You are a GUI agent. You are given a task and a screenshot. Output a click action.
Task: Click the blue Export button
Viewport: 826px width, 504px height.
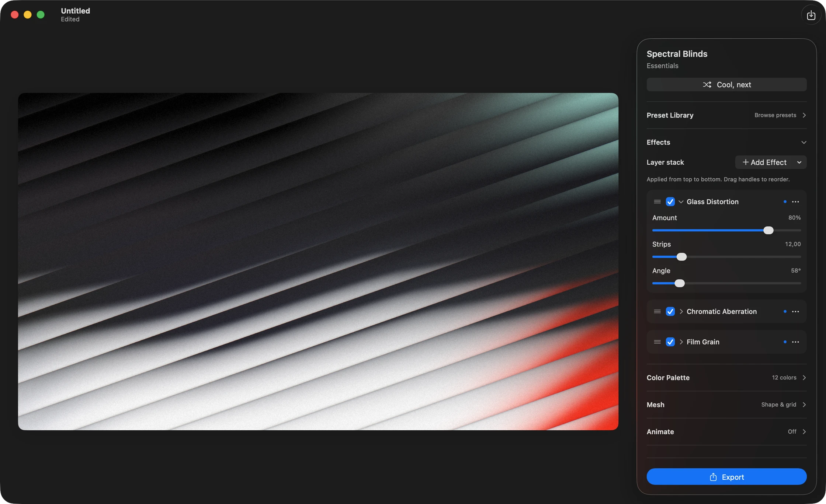tap(726, 477)
